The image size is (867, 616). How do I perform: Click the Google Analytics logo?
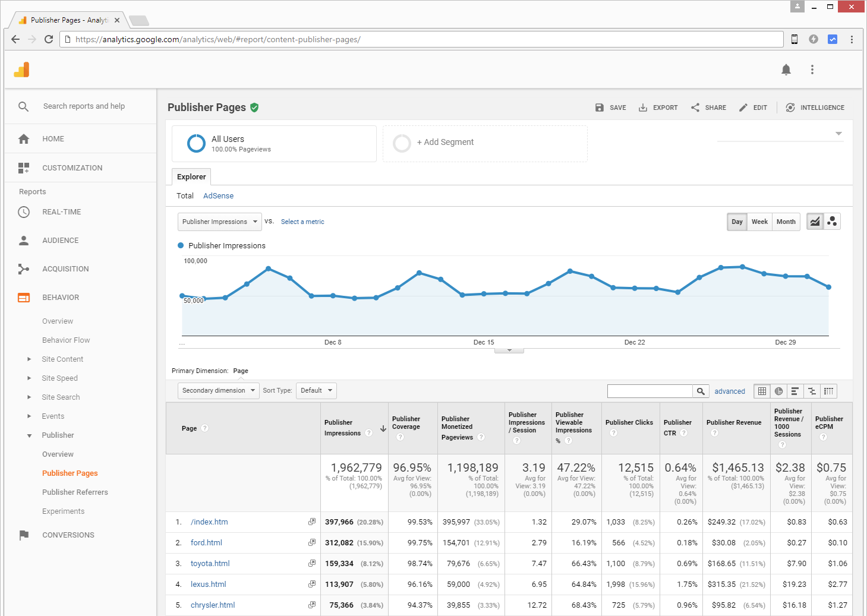coord(22,70)
